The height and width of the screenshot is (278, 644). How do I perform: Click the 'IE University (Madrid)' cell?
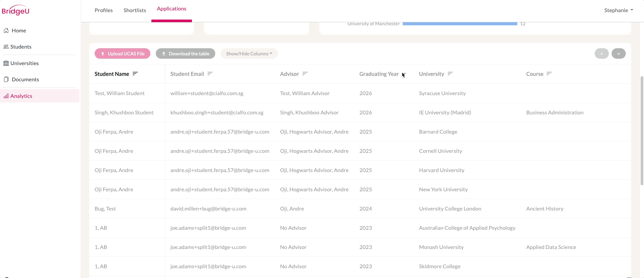pyautogui.click(x=445, y=112)
